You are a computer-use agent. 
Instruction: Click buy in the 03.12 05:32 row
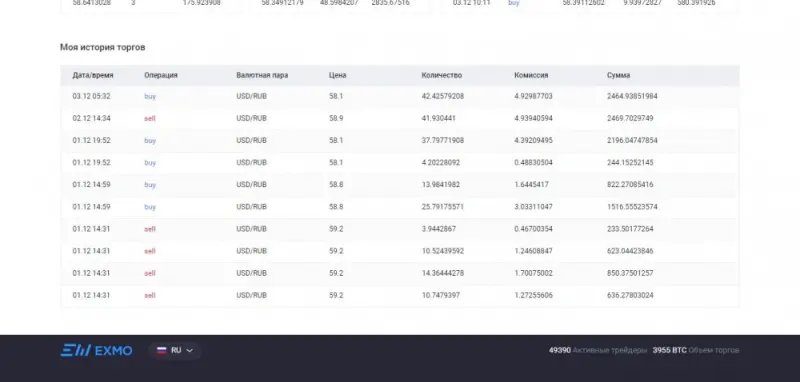click(150, 96)
